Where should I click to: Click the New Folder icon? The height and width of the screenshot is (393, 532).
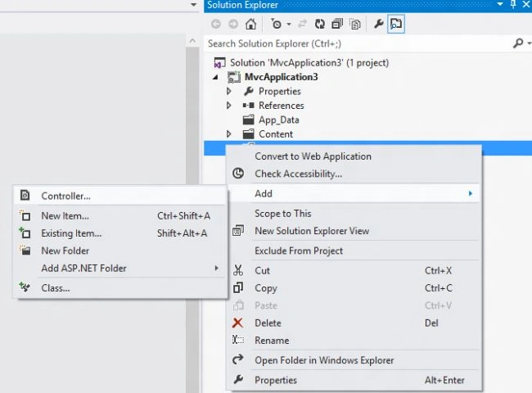pos(25,250)
